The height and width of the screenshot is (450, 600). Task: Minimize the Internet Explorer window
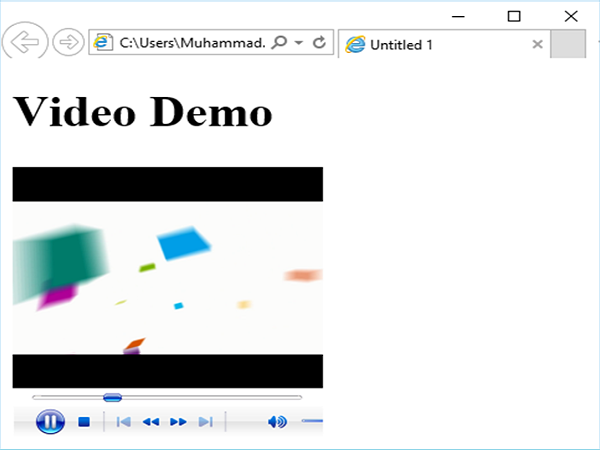458,16
